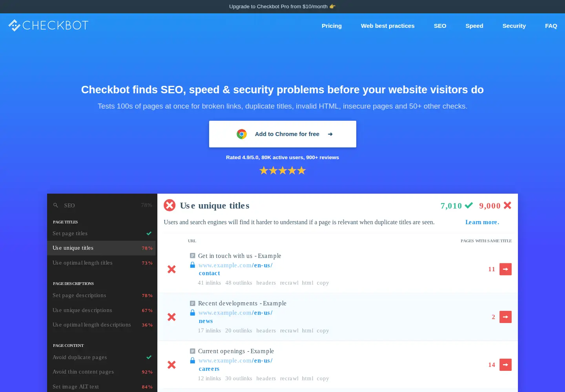Click arrow button next to 11 duplicates
Image resolution: width=565 pixels, height=392 pixels.
505,269
